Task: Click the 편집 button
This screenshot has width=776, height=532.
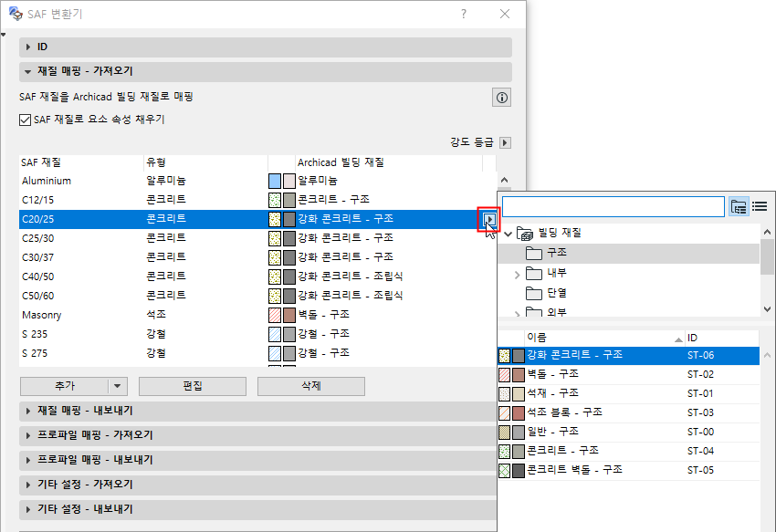Action: [193, 386]
